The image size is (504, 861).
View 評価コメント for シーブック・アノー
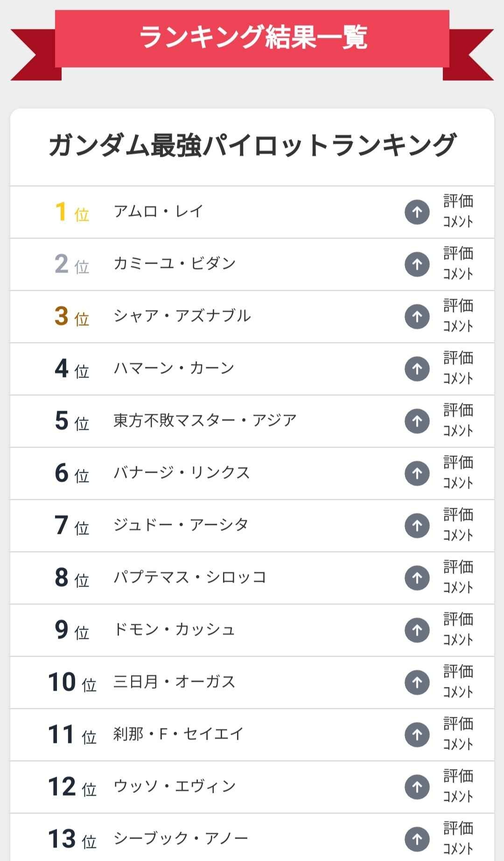click(x=458, y=839)
